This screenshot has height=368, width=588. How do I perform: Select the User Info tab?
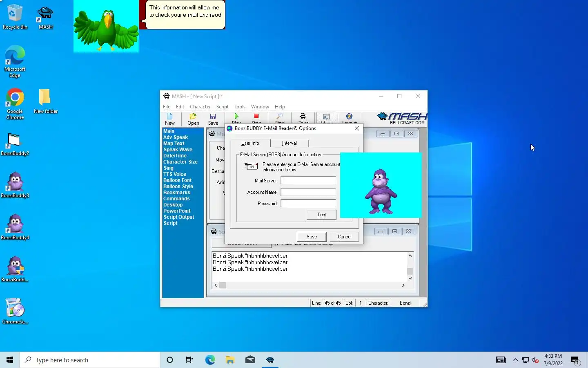click(250, 143)
